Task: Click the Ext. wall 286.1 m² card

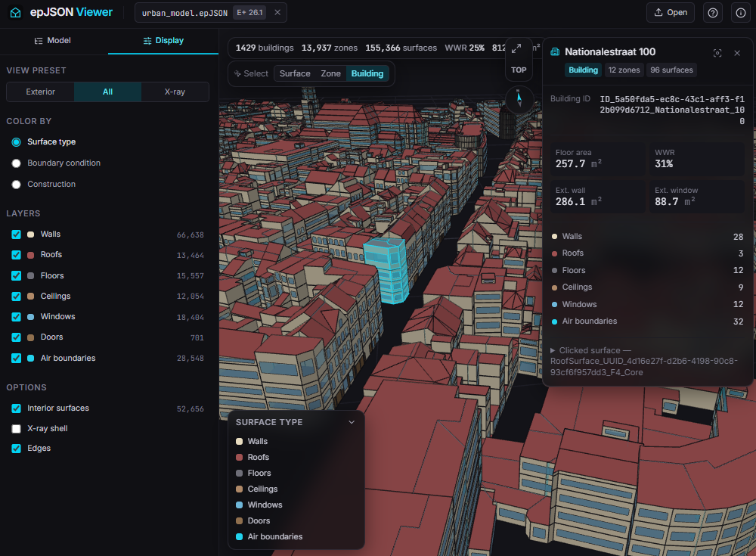Action: pyautogui.click(x=597, y=197)
